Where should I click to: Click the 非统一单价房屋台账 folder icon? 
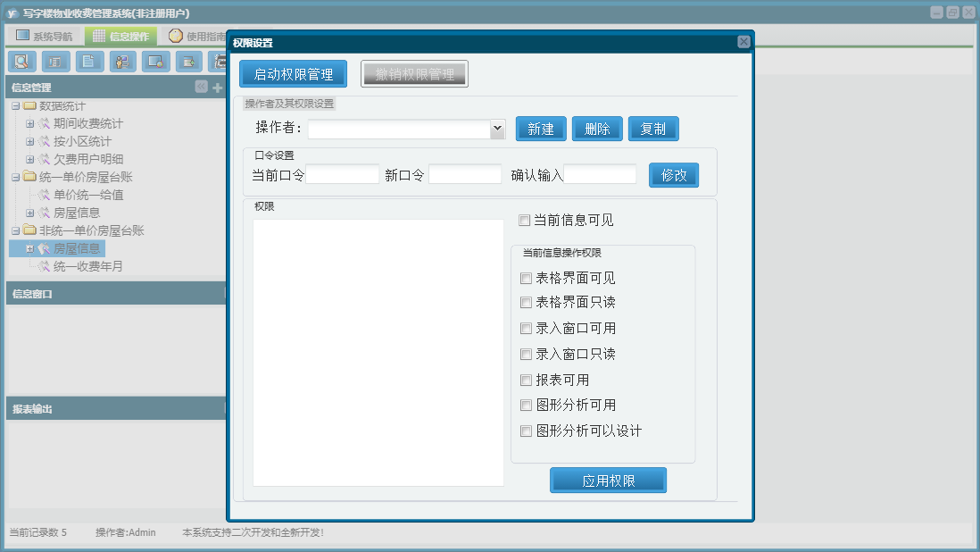29,230
